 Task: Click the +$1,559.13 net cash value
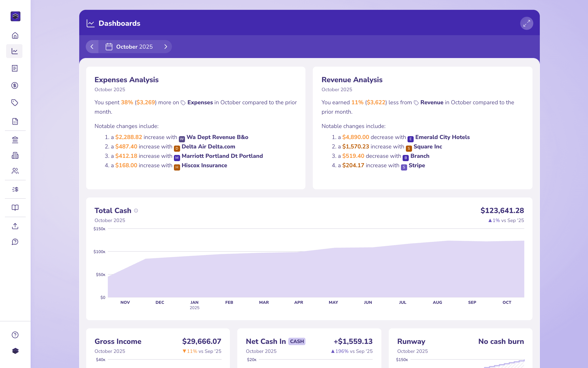[353, 341]
